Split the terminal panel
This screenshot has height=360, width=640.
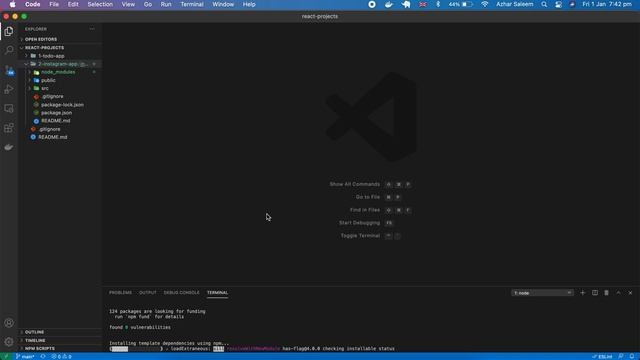pos(595,293)
